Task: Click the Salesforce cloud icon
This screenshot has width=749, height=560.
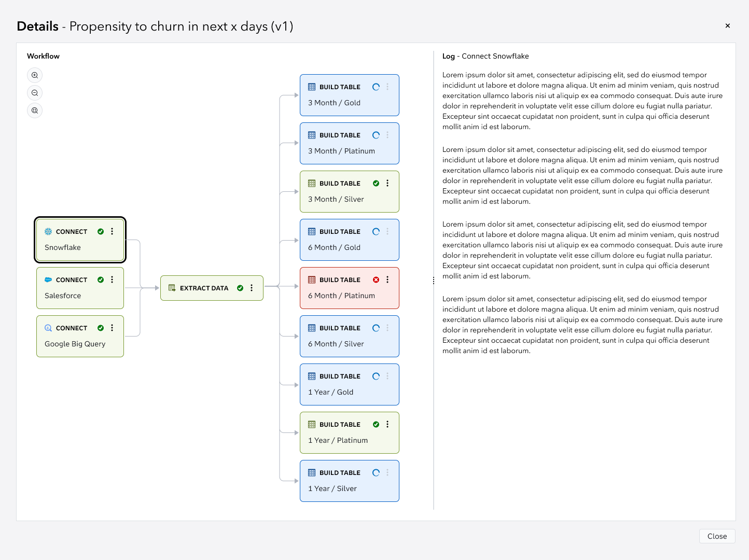Action: pos(48,279)
